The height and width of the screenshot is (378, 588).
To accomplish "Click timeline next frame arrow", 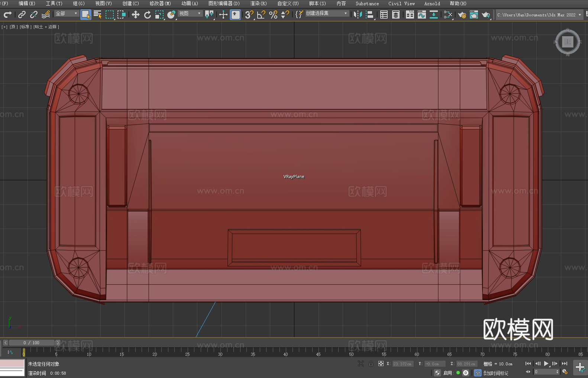I will click(58, 343).
